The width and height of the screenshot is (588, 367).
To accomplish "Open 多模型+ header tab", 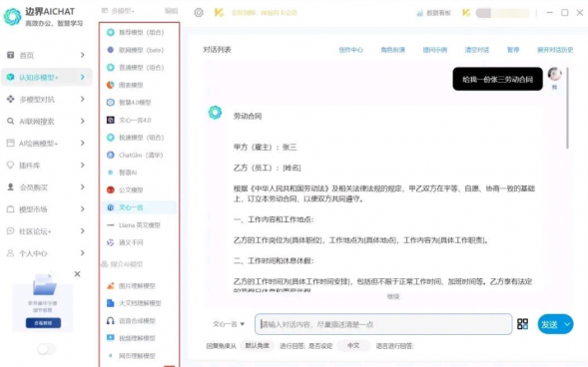I will [119, 11].
